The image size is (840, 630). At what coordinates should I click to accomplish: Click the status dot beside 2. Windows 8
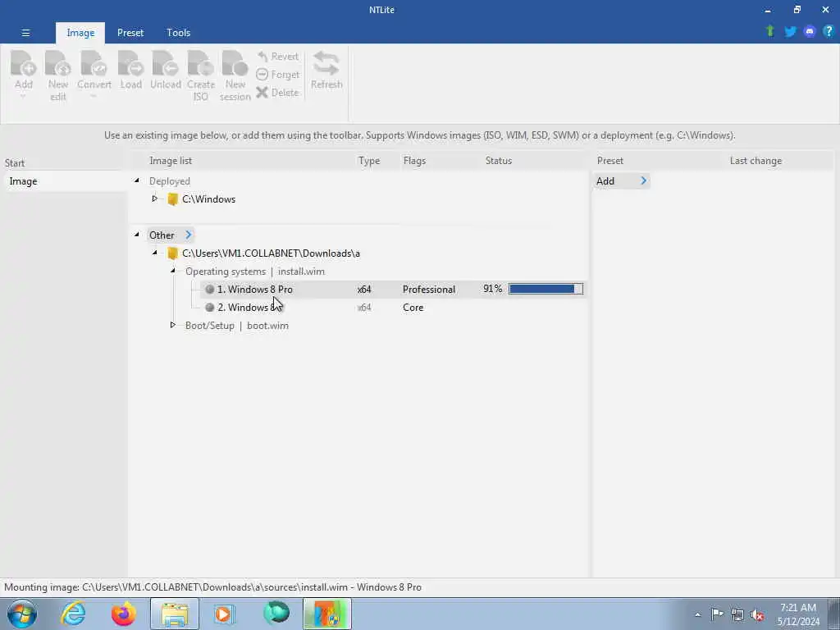tap(209, 308)
